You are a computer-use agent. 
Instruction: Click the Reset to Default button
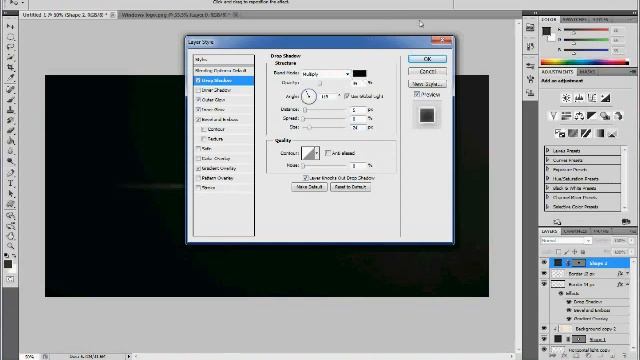tap(350, 187)
